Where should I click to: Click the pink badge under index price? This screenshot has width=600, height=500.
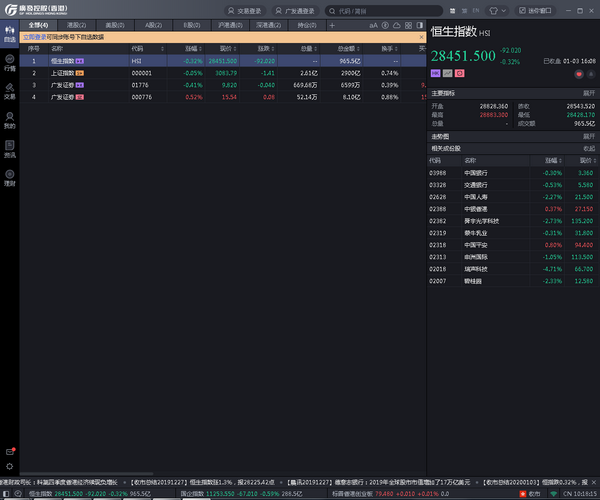(x=460, y=73)
